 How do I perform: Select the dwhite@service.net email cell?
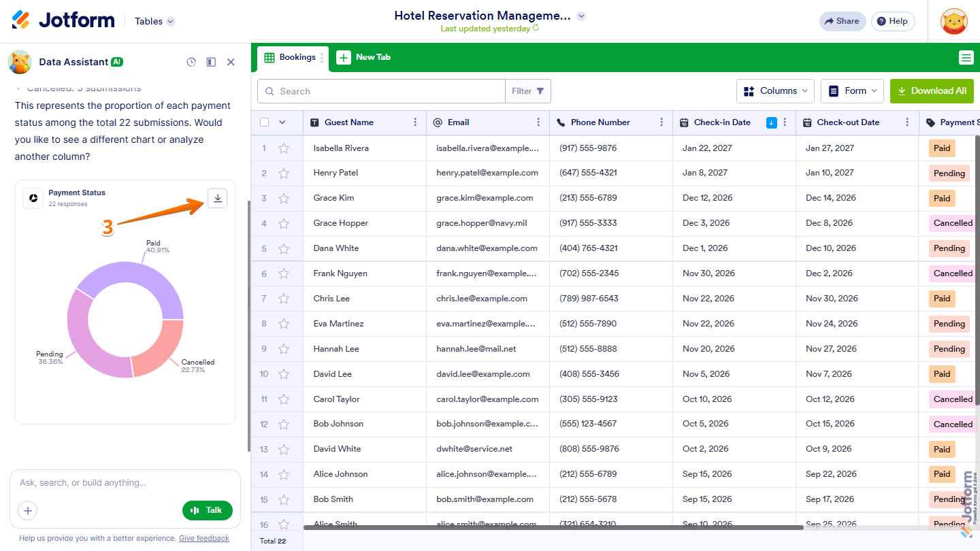[x=488, y=449]
